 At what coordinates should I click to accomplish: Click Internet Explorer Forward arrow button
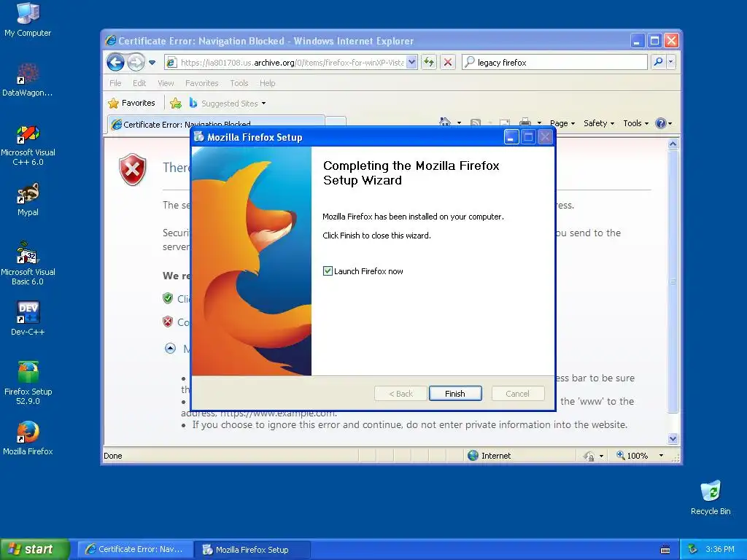pos(136,63)
